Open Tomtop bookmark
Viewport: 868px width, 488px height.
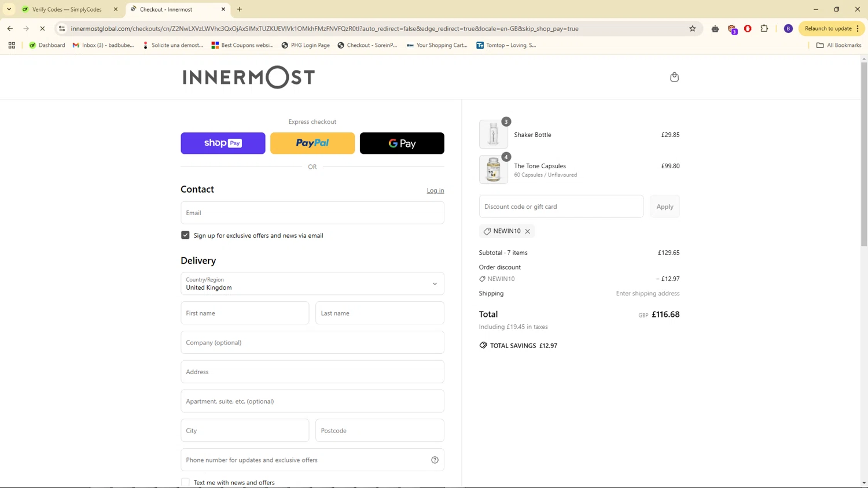[x=506, y=45]
